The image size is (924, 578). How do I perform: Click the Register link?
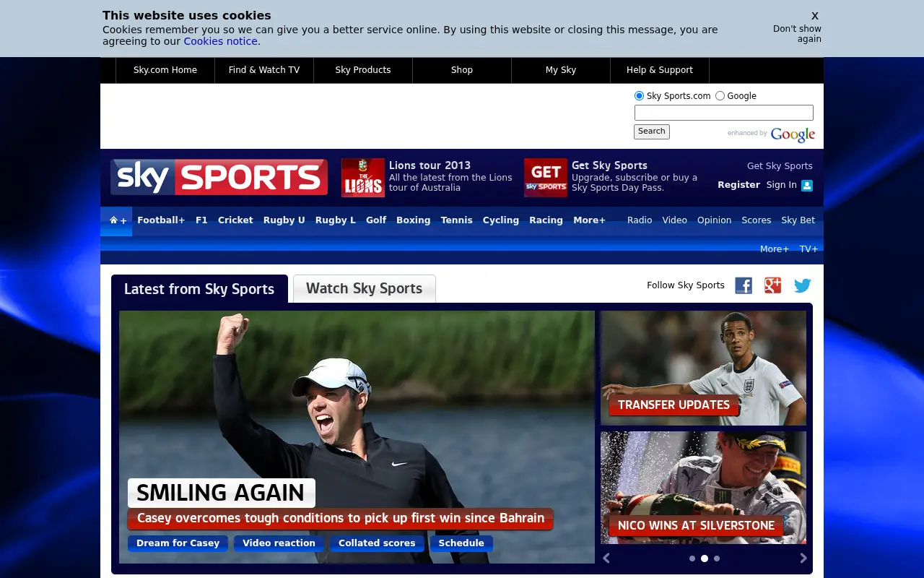click(738, 185)
